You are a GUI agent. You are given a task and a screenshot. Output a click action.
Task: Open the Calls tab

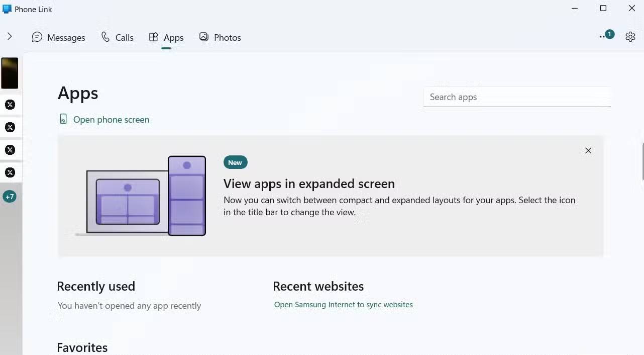click(x=117, y=38)
